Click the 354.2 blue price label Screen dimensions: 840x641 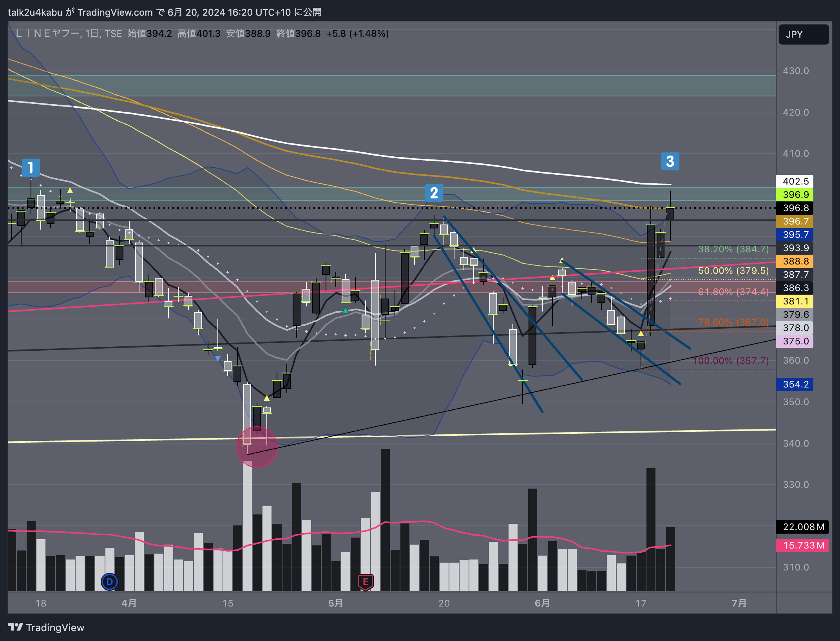coord(795,384)
